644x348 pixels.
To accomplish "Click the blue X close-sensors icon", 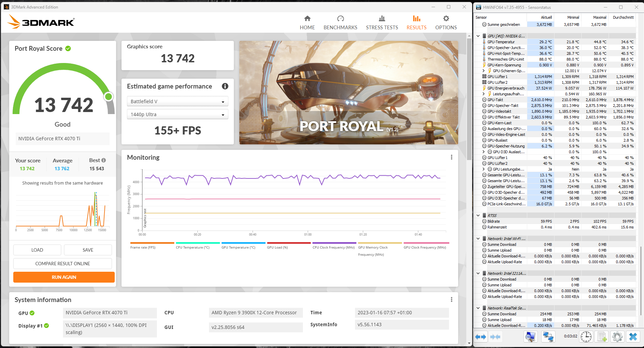I will click(633, 337).
